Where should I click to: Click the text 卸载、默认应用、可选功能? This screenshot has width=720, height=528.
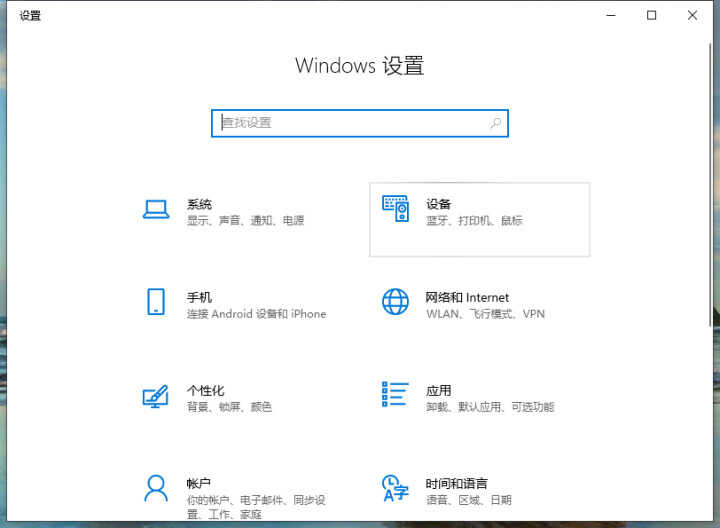(x=490, y=407)
